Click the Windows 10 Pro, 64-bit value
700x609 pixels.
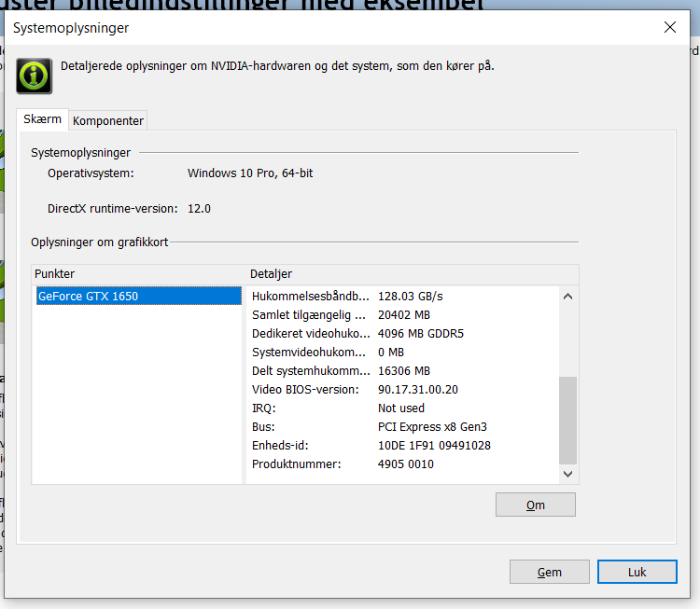click(250, 173)
